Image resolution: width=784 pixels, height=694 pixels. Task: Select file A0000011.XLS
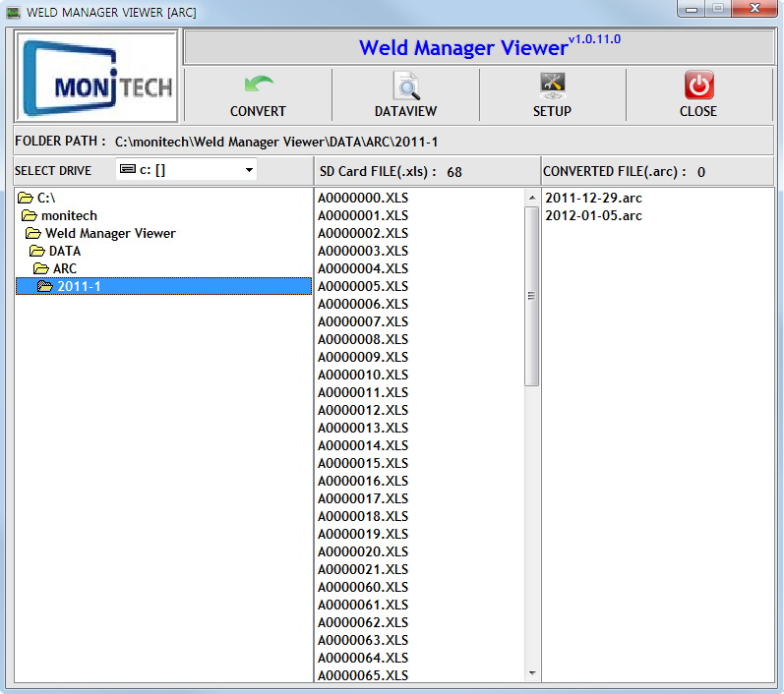point(363,393)
